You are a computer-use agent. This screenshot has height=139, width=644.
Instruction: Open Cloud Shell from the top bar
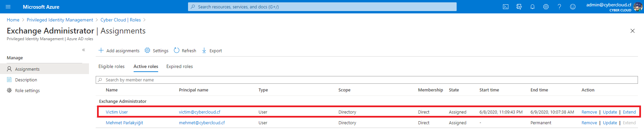[x=506, y=7]
